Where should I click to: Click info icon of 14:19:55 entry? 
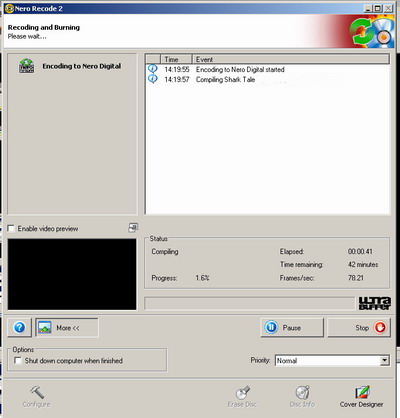click(x=153, y=69)
